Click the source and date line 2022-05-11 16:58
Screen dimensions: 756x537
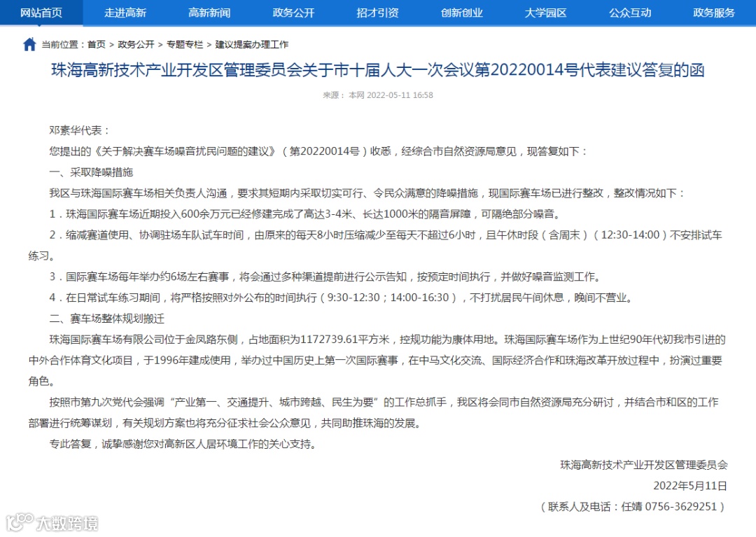(x=378, y=95)
